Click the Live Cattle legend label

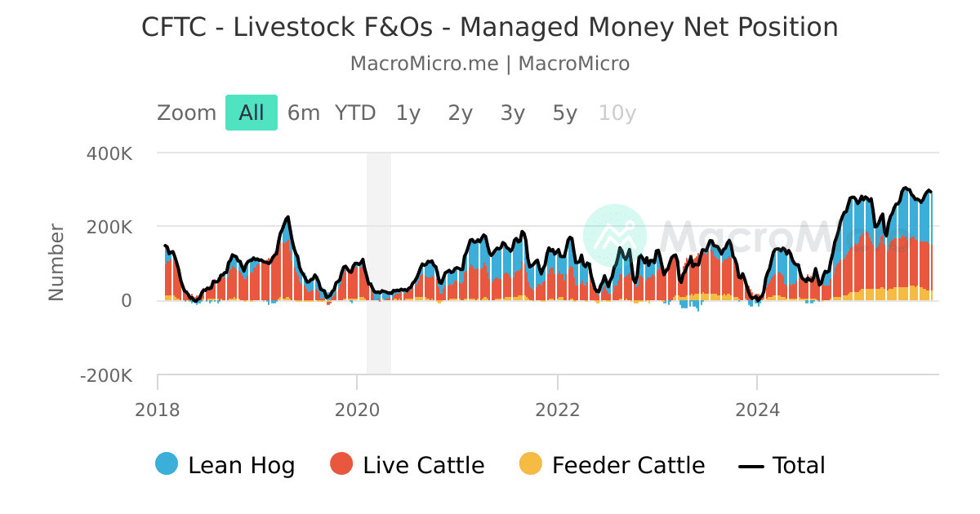424,466
